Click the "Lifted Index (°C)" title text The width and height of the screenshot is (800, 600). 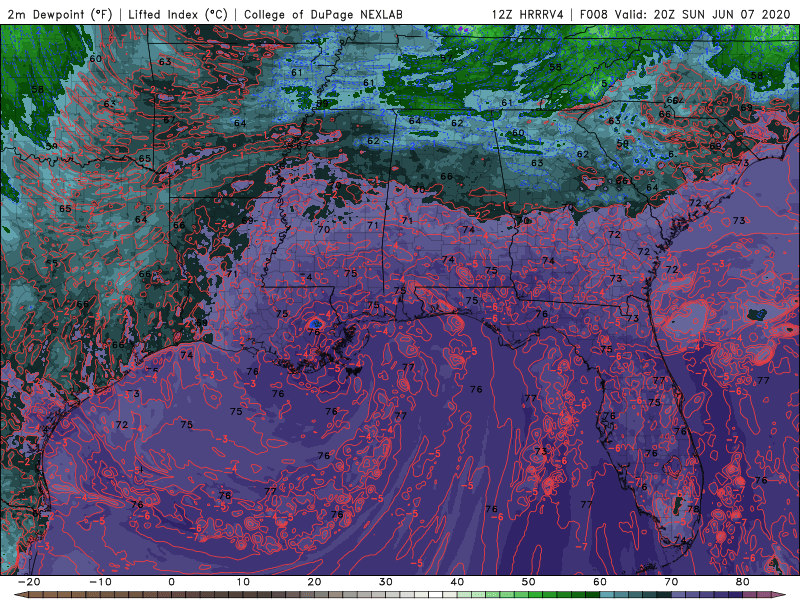coord(178,14)
